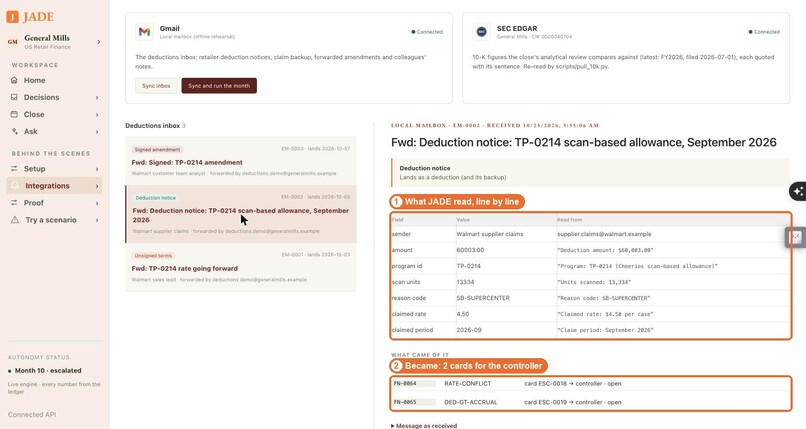Click the claimed rate value 4.50
806x429 pixels.
point(463,313)
